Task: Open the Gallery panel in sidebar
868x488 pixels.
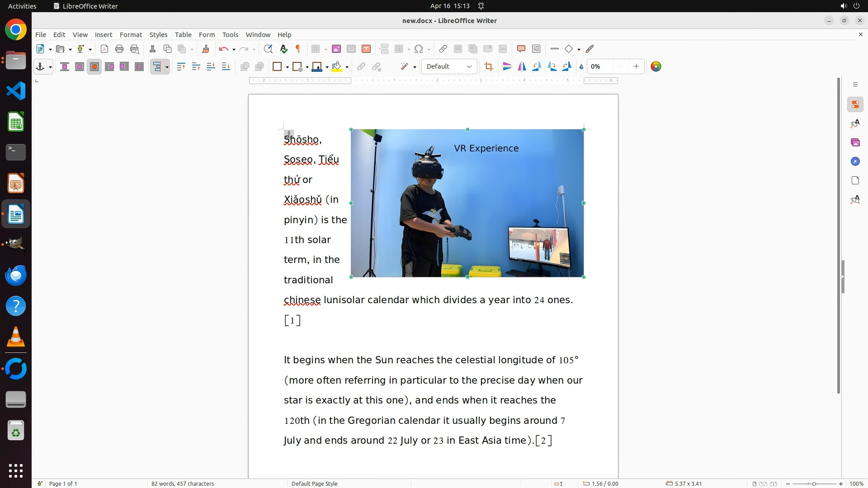Action: 855,143
